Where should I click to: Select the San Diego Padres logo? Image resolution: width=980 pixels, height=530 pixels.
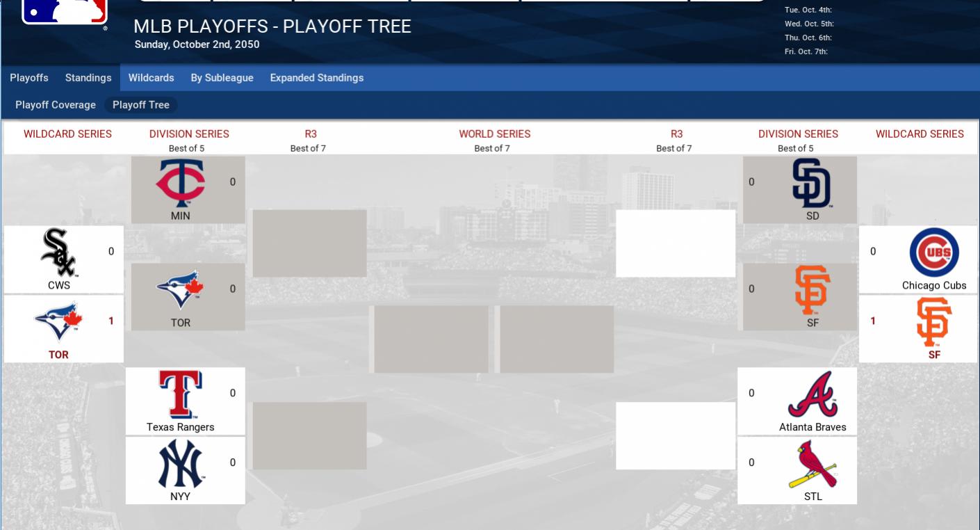click(812, 183)
